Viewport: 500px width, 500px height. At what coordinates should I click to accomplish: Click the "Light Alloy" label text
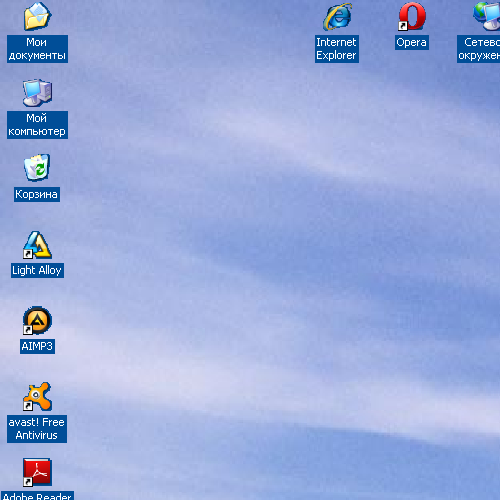click(x=37, y=270)
